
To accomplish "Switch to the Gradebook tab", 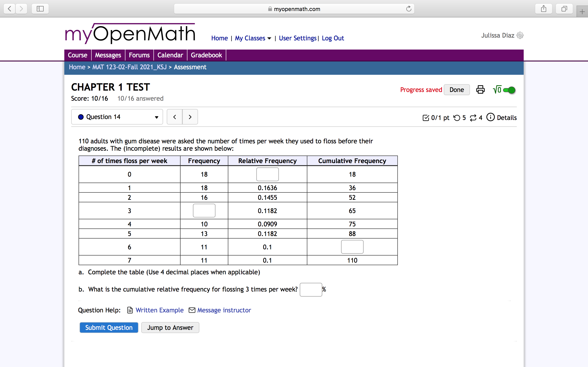I will [206, 55].
